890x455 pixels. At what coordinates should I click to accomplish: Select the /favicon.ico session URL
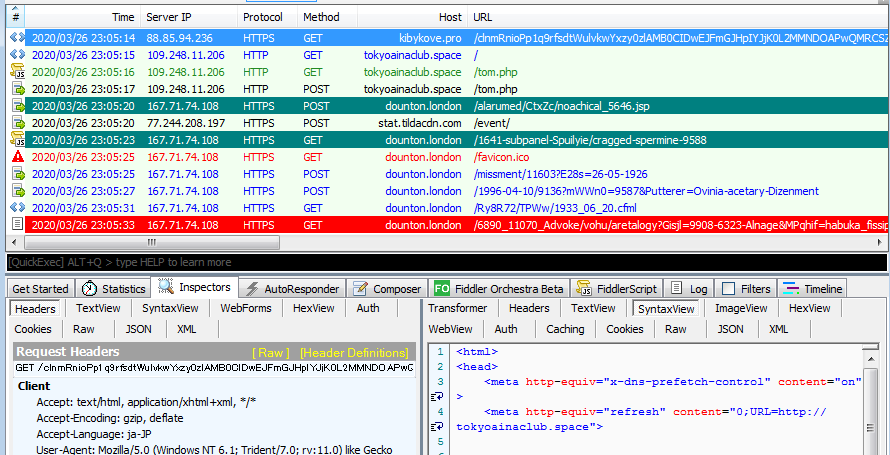pos(502,157)
